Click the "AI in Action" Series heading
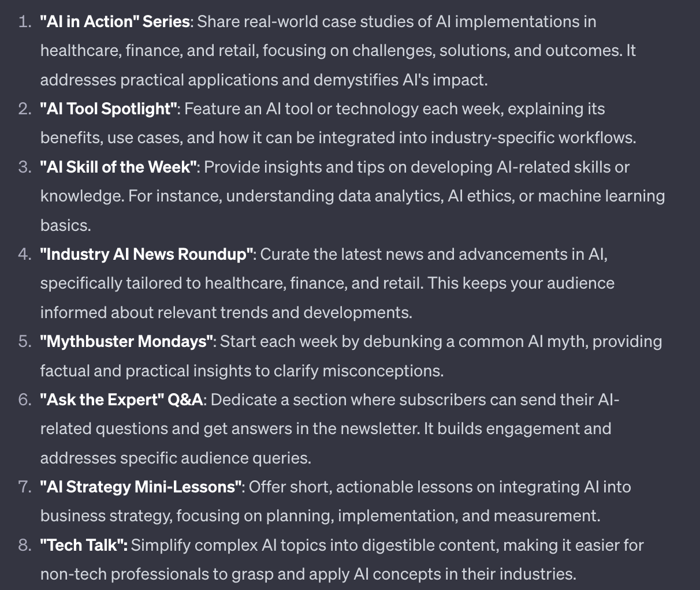 (115, 22)
